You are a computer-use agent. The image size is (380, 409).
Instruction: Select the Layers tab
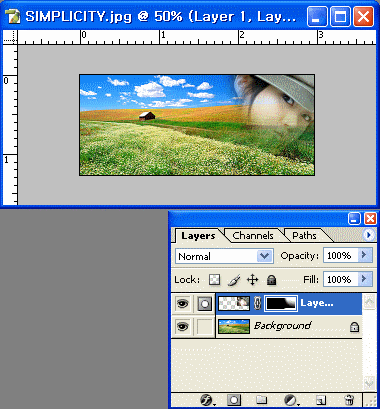pos(198,235)
